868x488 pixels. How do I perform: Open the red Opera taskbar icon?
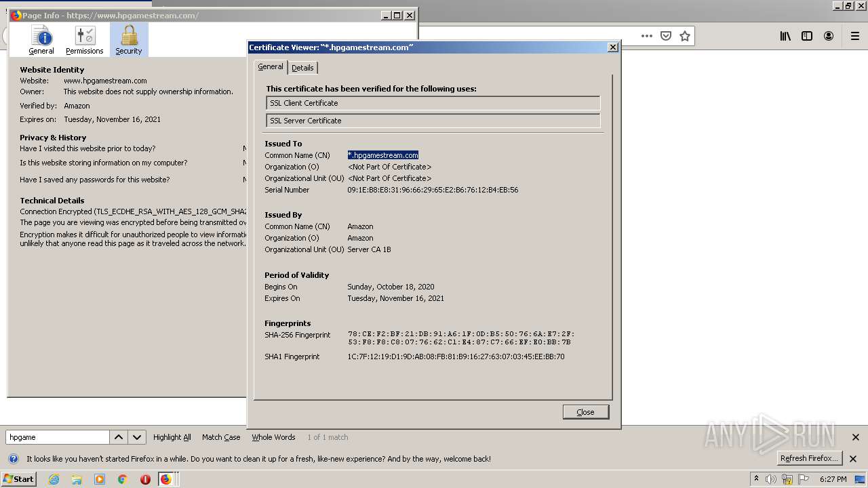point(145,479)
